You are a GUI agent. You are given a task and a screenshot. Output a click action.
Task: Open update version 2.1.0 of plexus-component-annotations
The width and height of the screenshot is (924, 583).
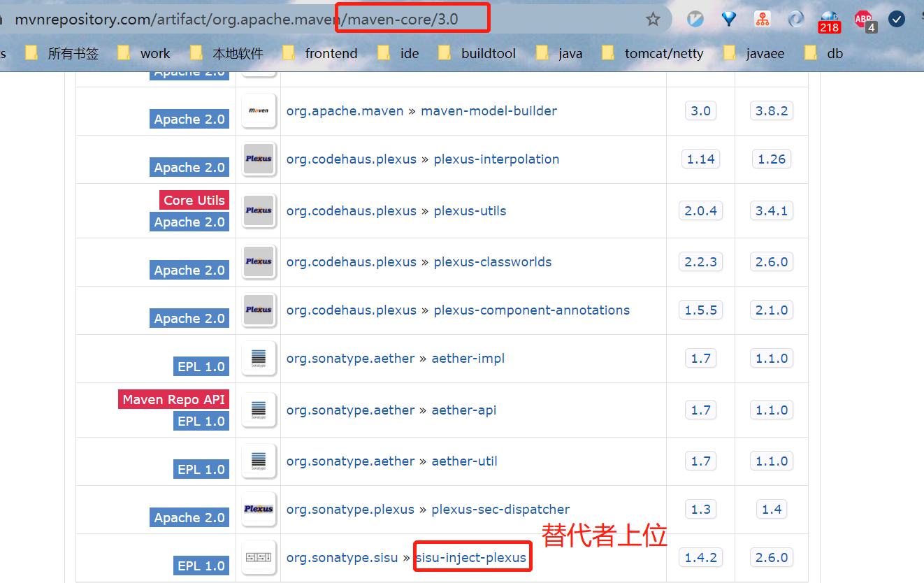pyautogui.click(x=772, y=310)
